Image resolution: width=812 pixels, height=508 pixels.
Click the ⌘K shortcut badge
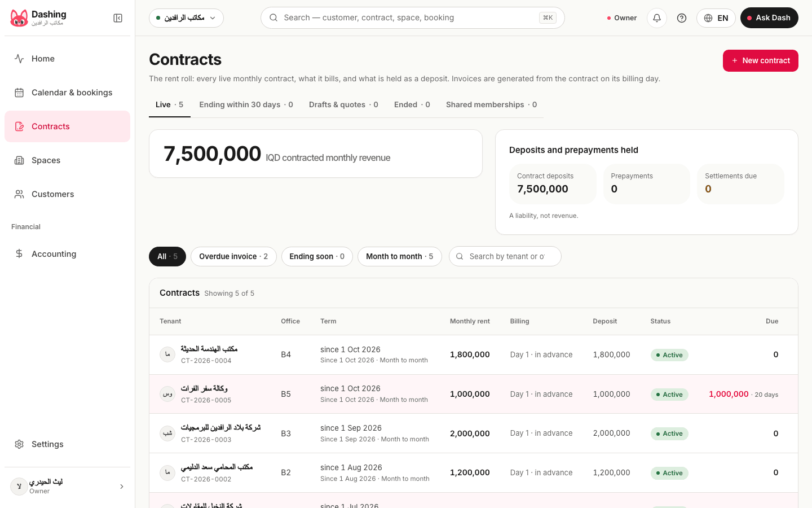coord(548,17)
